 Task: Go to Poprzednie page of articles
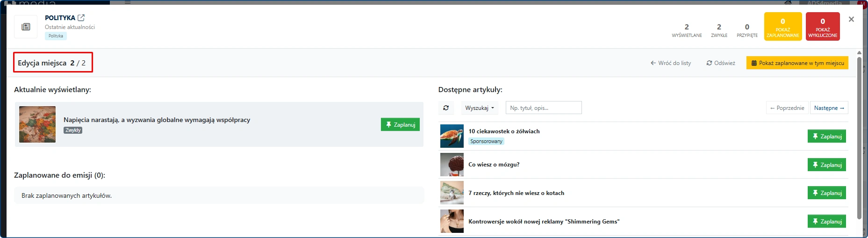click(787, 108)
